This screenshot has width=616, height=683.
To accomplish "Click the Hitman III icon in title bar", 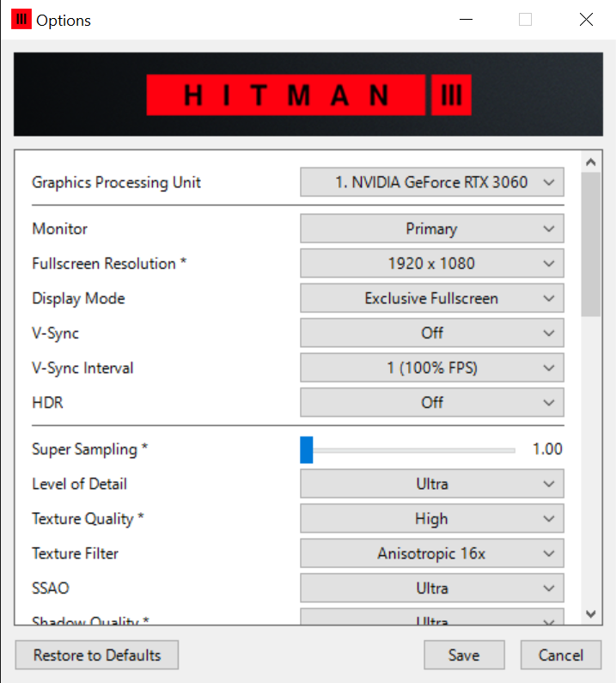I will click(x=21, y=19).
